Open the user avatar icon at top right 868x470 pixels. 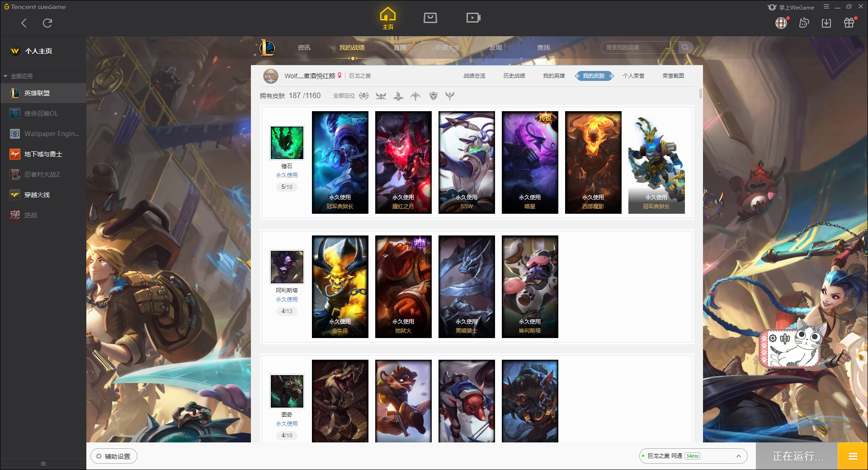coord(781,23)
